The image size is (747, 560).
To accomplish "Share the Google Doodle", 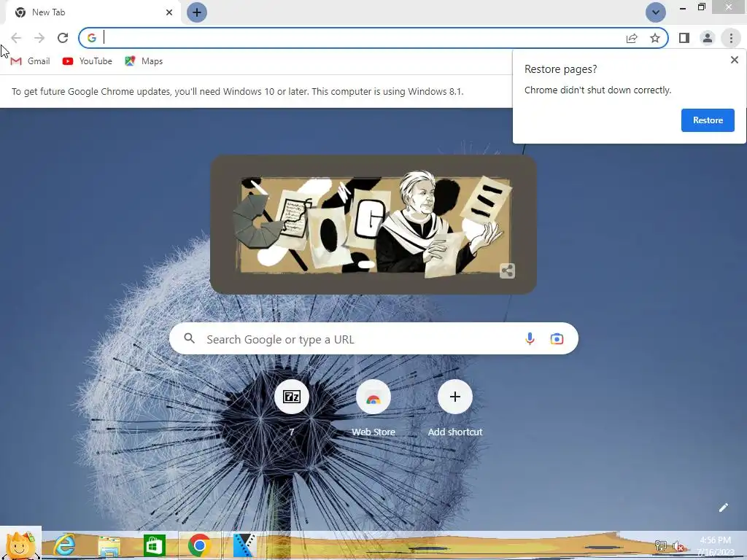I will point(507,271).
